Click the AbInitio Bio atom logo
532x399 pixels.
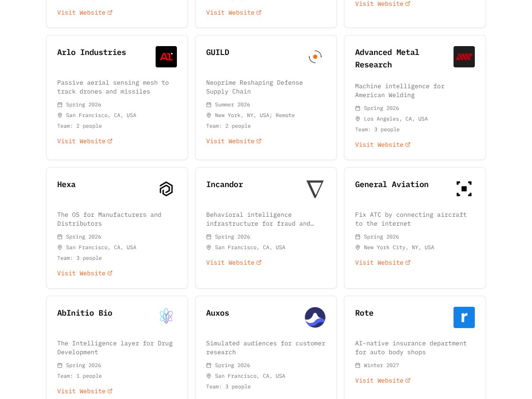pos(166,316)
